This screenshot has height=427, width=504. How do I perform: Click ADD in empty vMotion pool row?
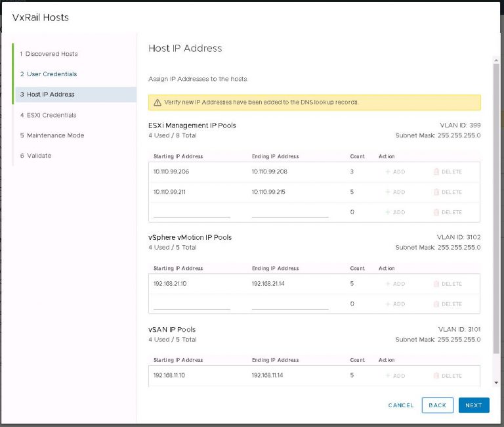(x=395, y=304)
